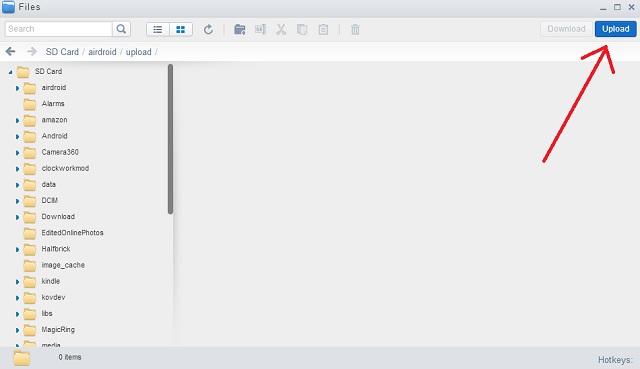Expand the libs folder arrow
The image size is (640, 369).
(18, 313)
